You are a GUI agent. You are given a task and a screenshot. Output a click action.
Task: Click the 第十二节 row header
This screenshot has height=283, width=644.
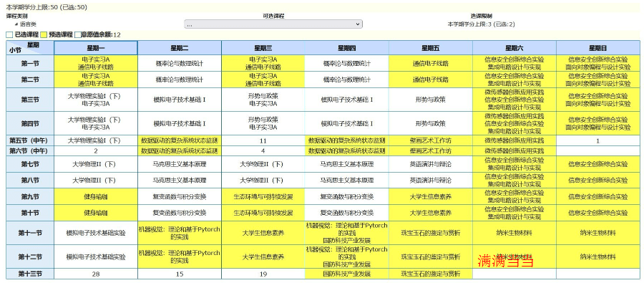click(30, 256)
